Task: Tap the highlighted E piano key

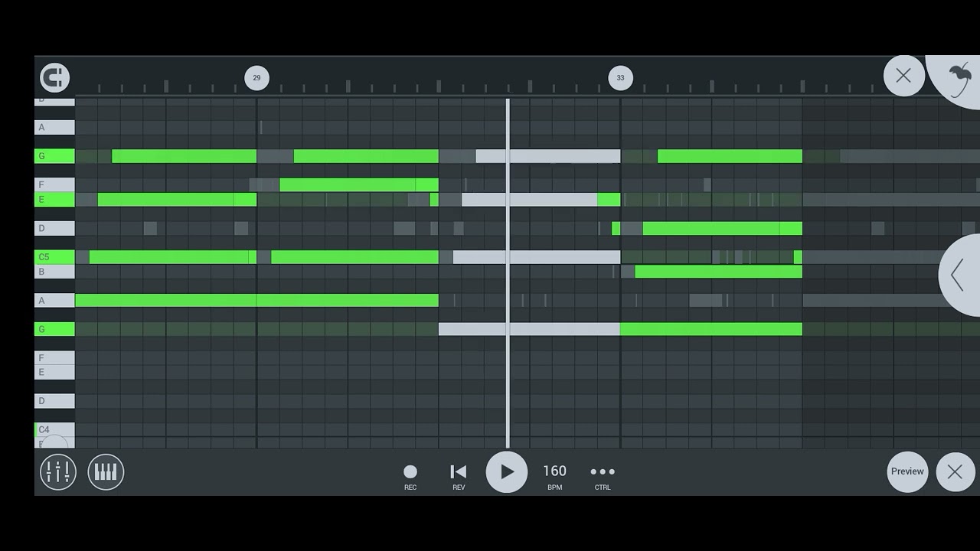Action: (54, 200)
